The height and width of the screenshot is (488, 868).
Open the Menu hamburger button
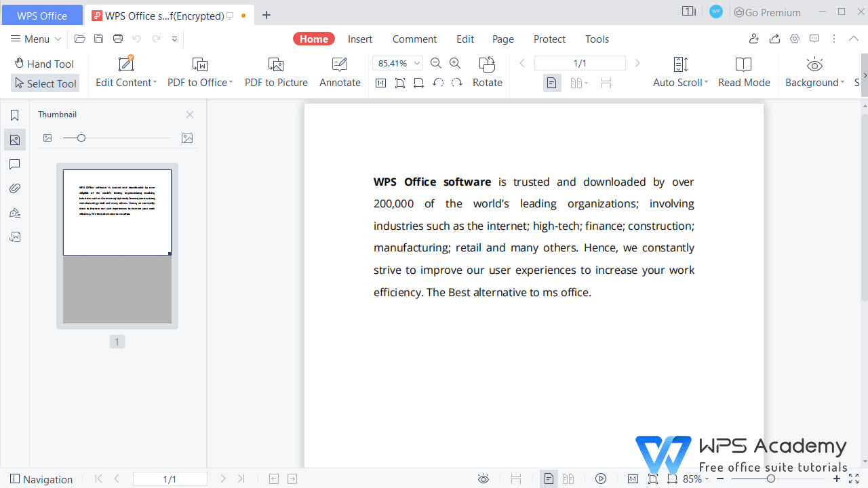[36, 39]
